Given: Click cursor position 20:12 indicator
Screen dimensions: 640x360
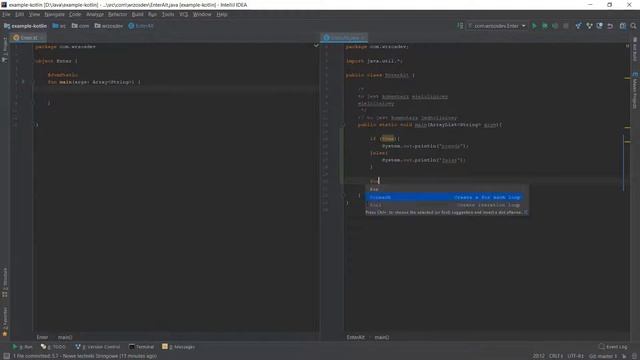Looking at the screenshot, I should tap(538, 356).
